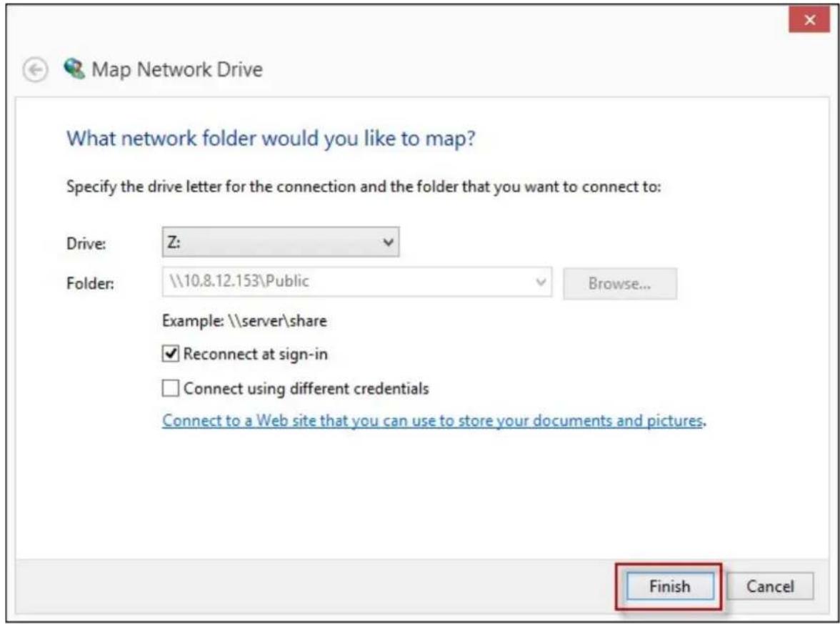Click the back arrow icon
This screenshot has width=840, height=624.
(x=36, y=70)
